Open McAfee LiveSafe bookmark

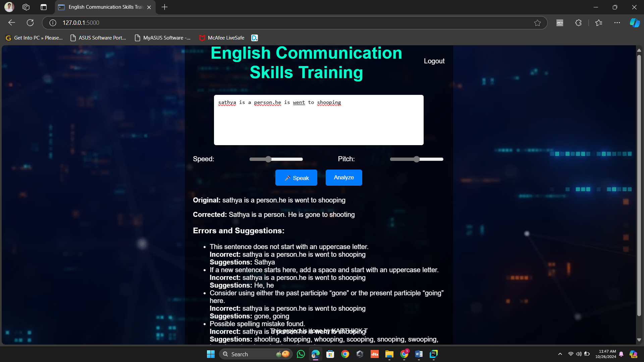tap(222, 38)
